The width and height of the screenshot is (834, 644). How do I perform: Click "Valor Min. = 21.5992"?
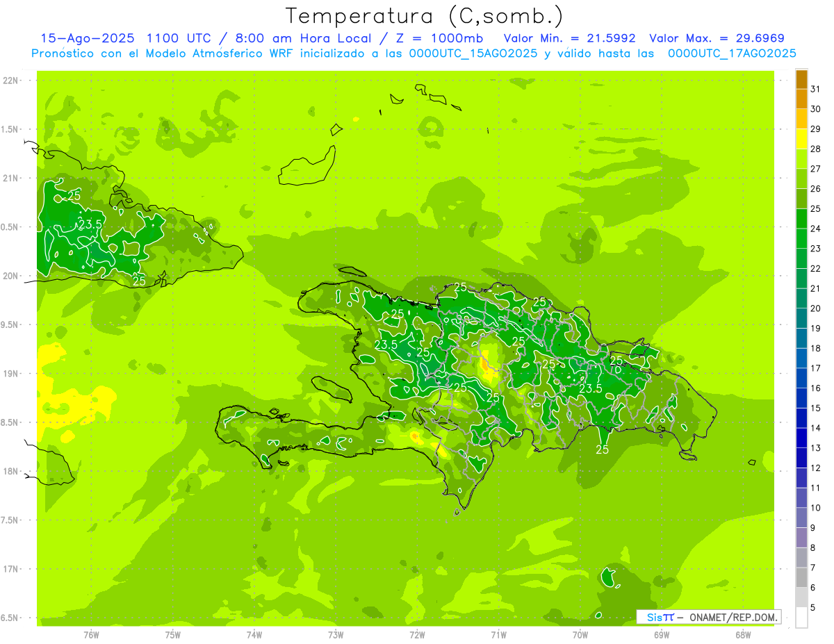point(570,38)
